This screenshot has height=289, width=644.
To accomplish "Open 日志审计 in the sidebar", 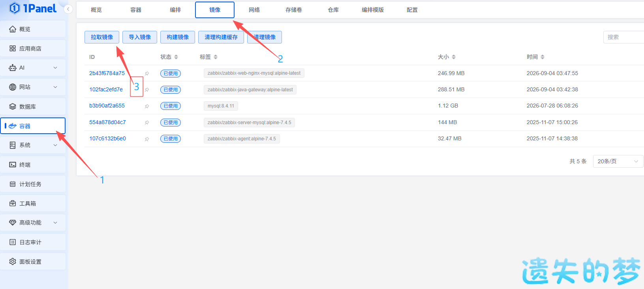I will (x=33, y=242).
